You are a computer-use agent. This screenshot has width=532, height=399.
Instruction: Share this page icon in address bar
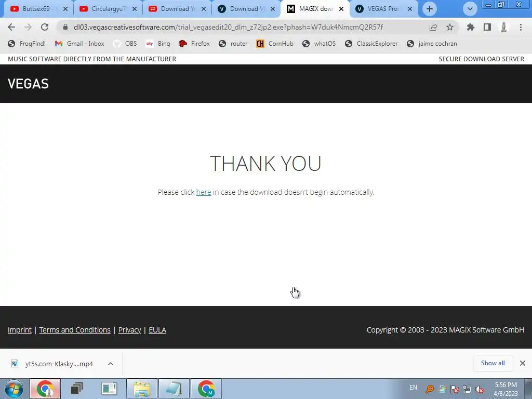[433, 27]
